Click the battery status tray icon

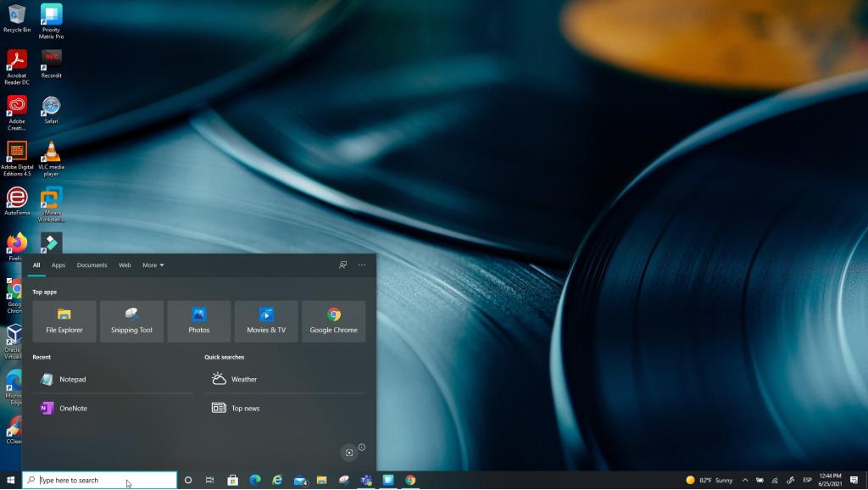760,480
